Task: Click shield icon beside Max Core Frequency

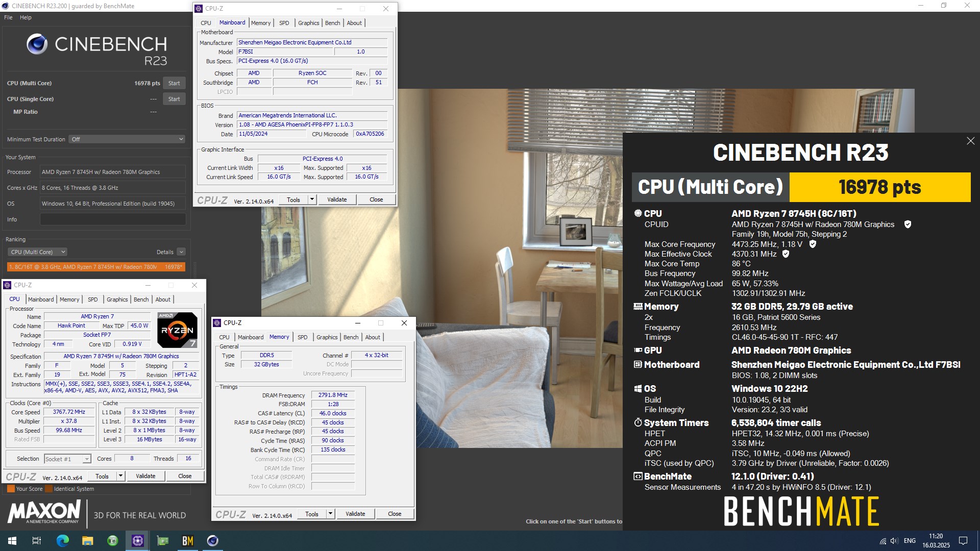Action: point(813,244)
